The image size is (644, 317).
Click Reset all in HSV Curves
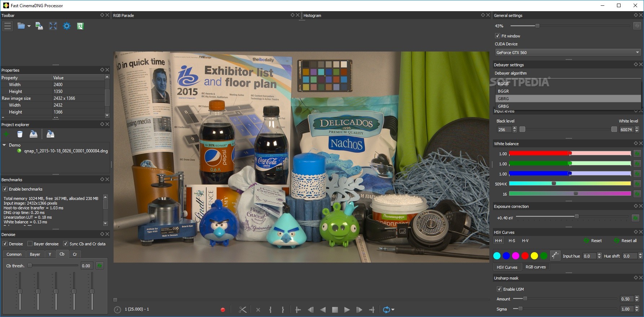[625, 241]
